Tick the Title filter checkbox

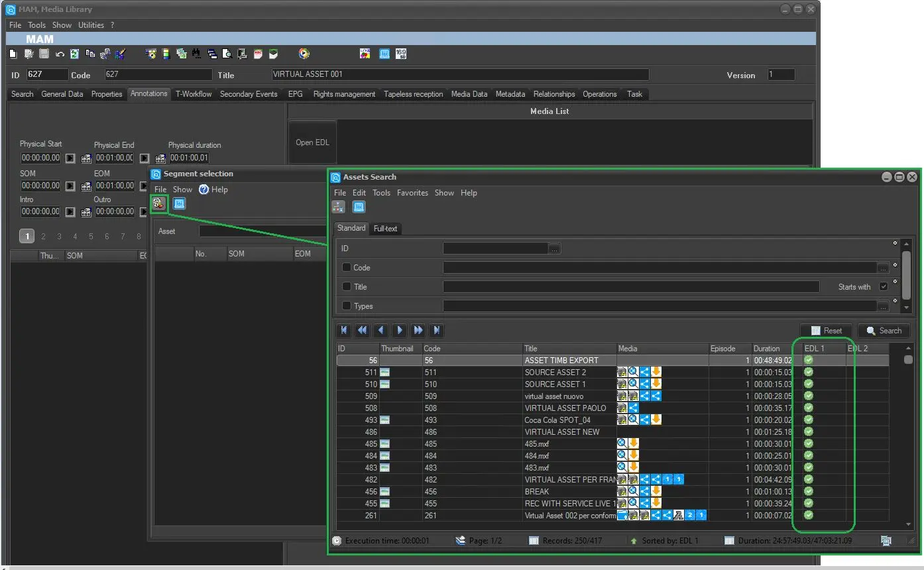(x=347, y=287)
